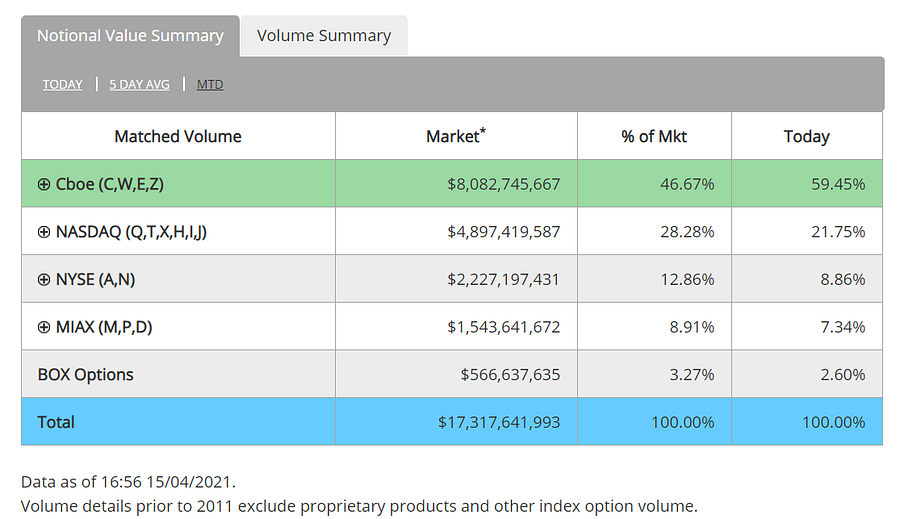This screenshot has width=900, height=519.
Task: Select MIAX market value $1,543,641,672
Action: click(x=503, y=327)
